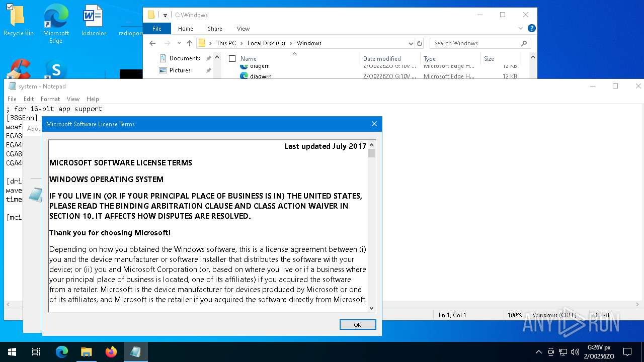This screenshot has height=362, width=644.
Task: Open the Windows Start menu
Action: pyautogui.click(x=12, y=352)
